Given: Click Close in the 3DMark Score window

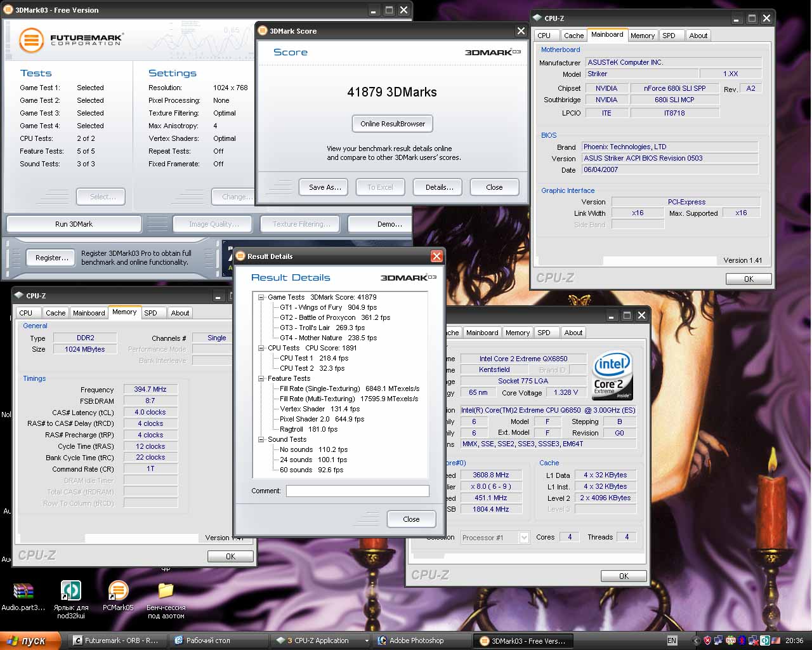Looking at the screenshot, I should pos(494,187).
